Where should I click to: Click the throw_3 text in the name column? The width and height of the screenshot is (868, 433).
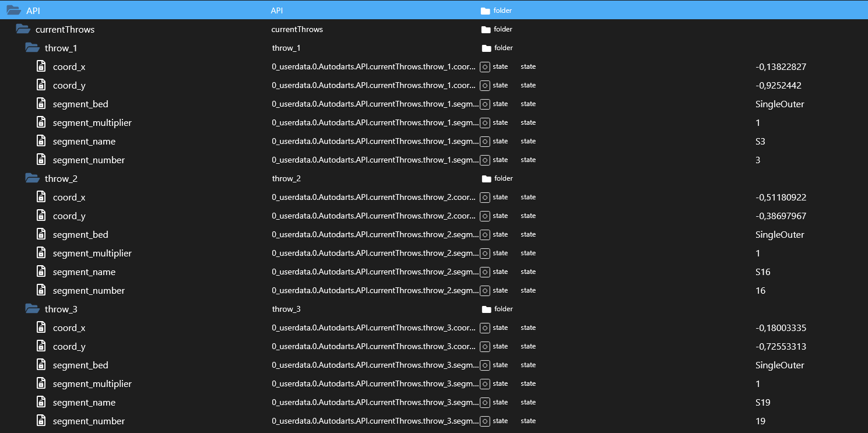[286, 309]
